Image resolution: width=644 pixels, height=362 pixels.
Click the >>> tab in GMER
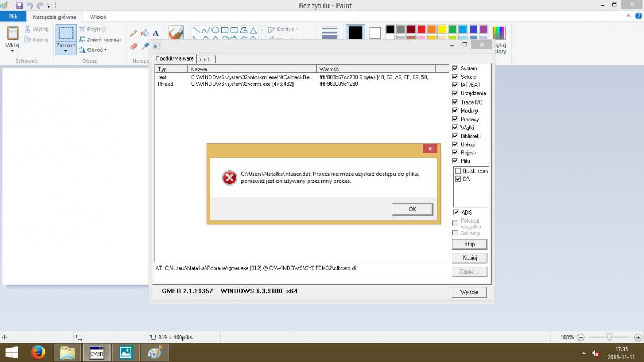click(206, 58)
